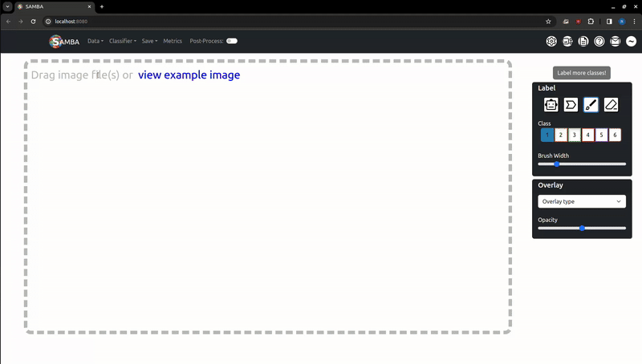This screenshot has height=364, width=642.
Task: Select class 4 for labelling
Action: [588, 135]
